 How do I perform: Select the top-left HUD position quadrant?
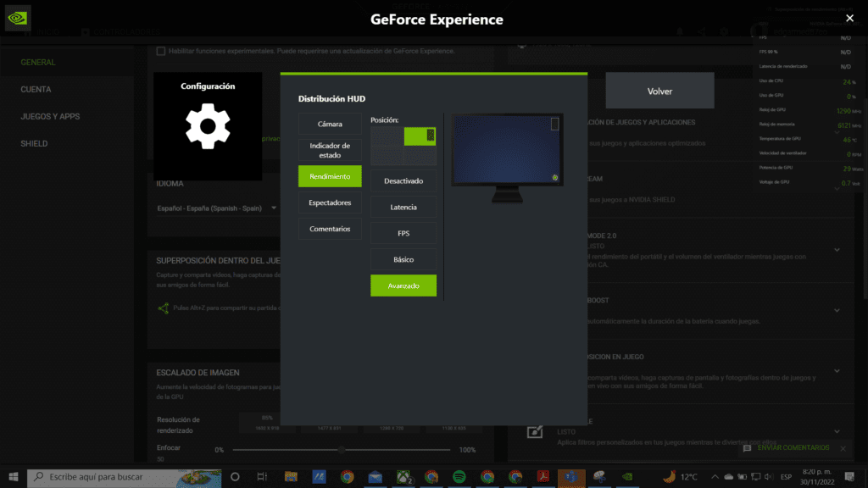click(x=387, y=136)
